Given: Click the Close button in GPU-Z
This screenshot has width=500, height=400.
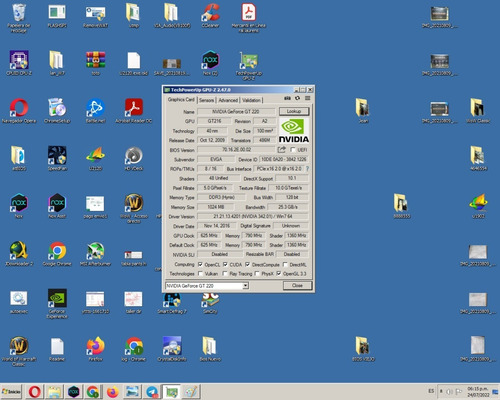Looking at the screenshot, I should coord(297,286).
